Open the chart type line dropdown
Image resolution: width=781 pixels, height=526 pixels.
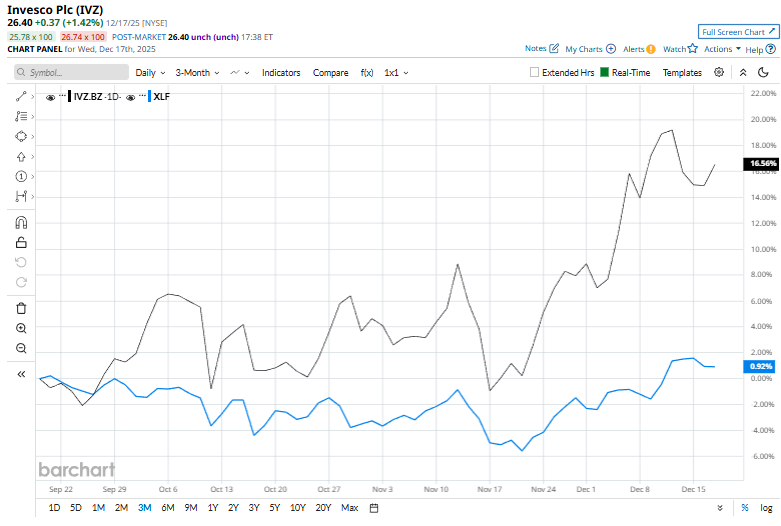coord(240,73)
